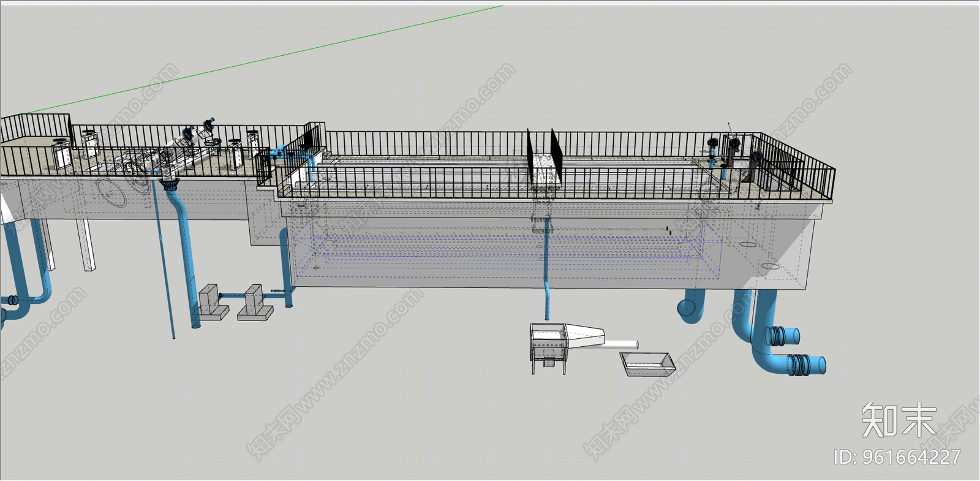Select the lower flanged blue pipe outlet
Image resolution: width=980 pixels, height=481 pixels.
coord(806,365)
